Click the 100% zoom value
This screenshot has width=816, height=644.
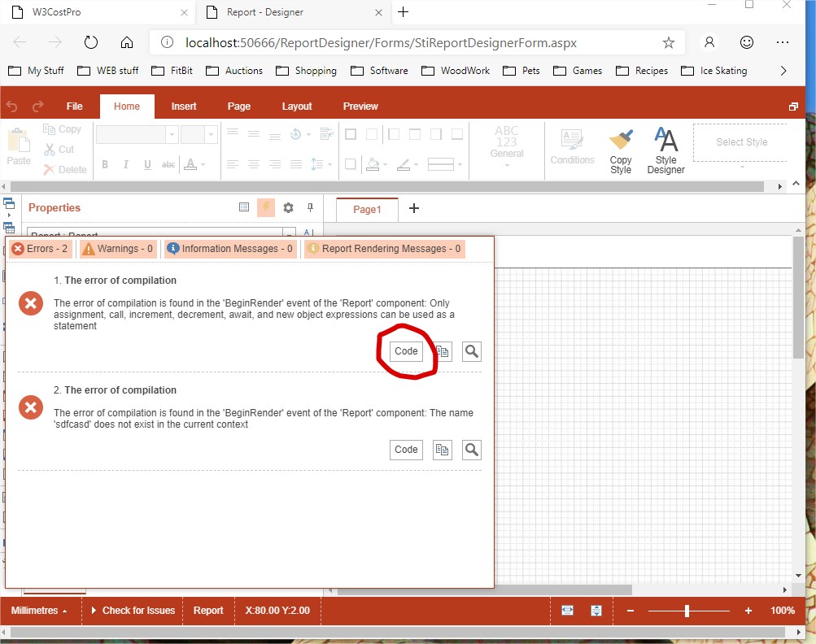(782, 610)
